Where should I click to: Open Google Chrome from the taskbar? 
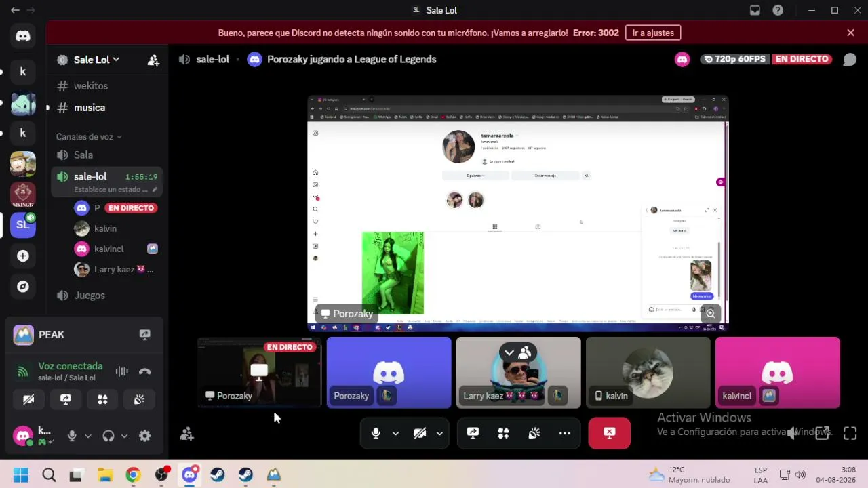[133, 475]
